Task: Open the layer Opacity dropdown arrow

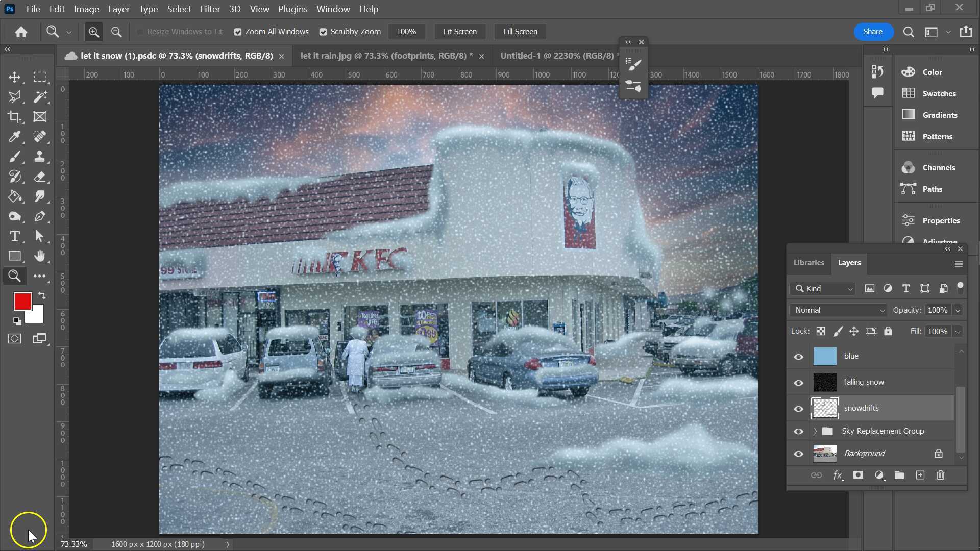Action: (x=958, y=310)
